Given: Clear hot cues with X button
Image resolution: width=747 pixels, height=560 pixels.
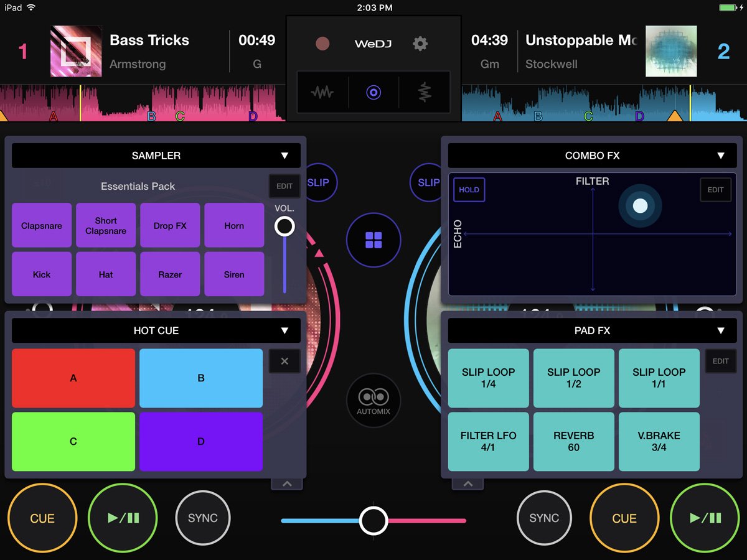Looking at the screenshot, I should pyautogui.click(x=284, y=362).
